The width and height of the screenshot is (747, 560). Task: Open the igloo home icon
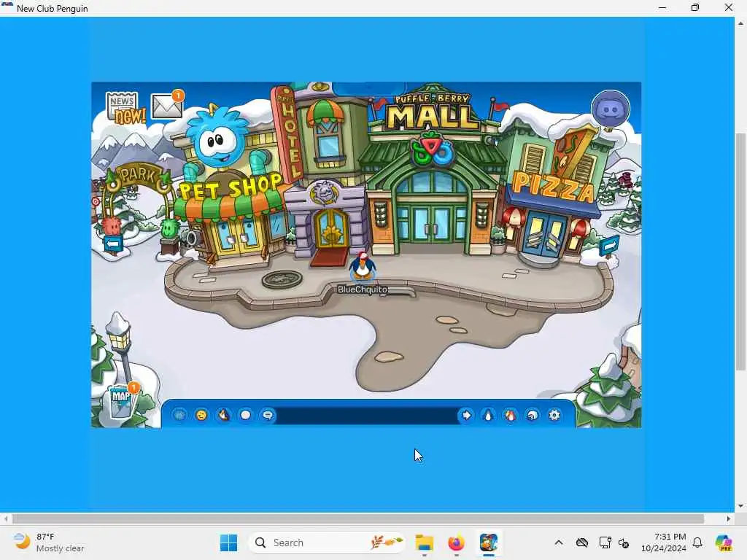click(532, 415)
